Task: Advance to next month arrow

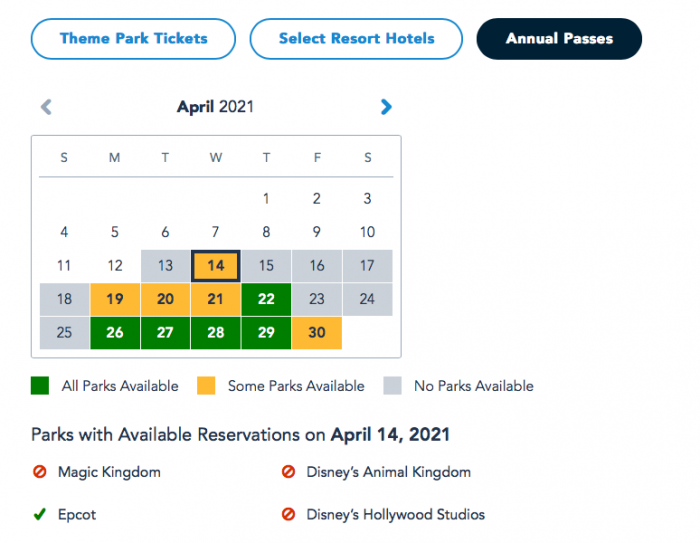Action: pyautogui.click(x=387, y=107)
